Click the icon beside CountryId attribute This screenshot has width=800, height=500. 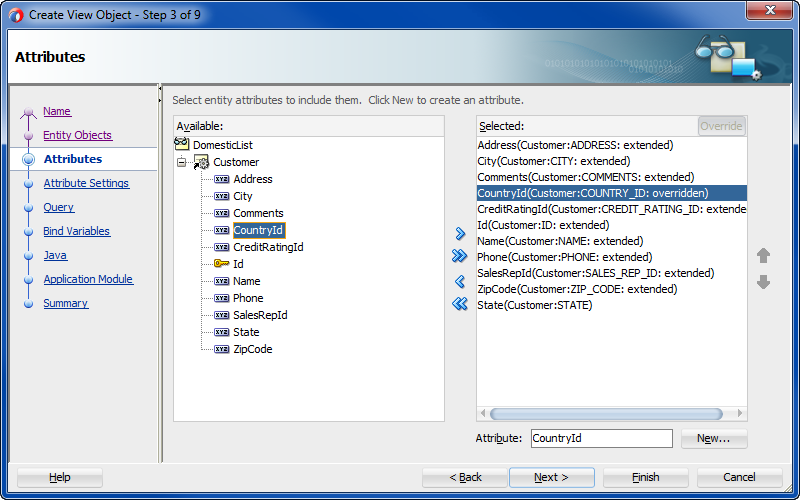tap(221, 230)
